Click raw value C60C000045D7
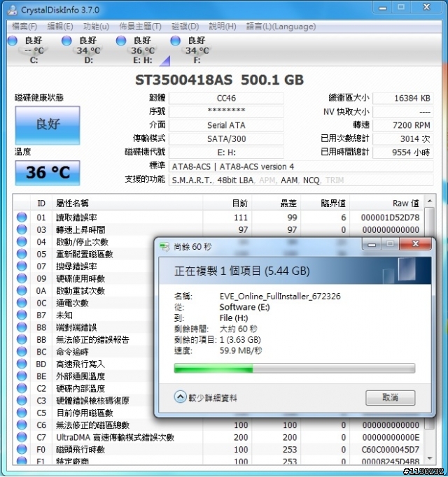This screenshot has height=477, width=448. coord(390,450)
